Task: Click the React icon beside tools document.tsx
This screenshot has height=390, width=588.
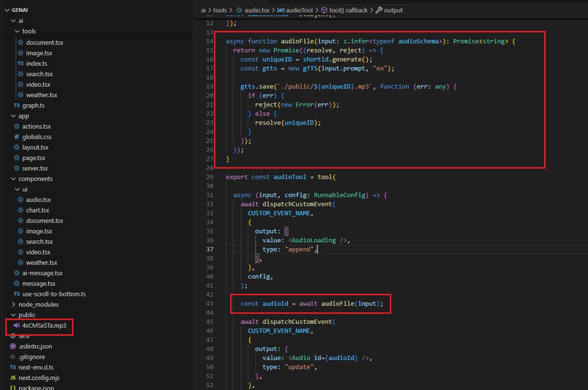Action: (x=21, y=42)
